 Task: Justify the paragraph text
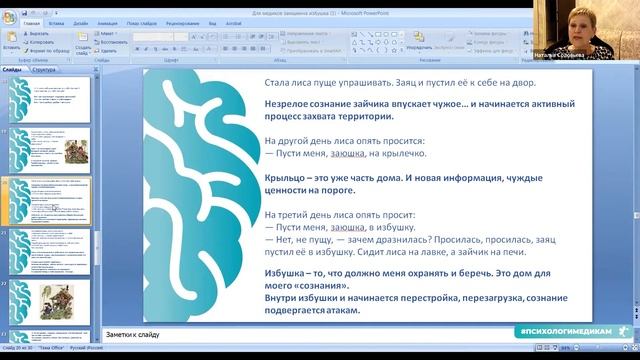point(253,49)
